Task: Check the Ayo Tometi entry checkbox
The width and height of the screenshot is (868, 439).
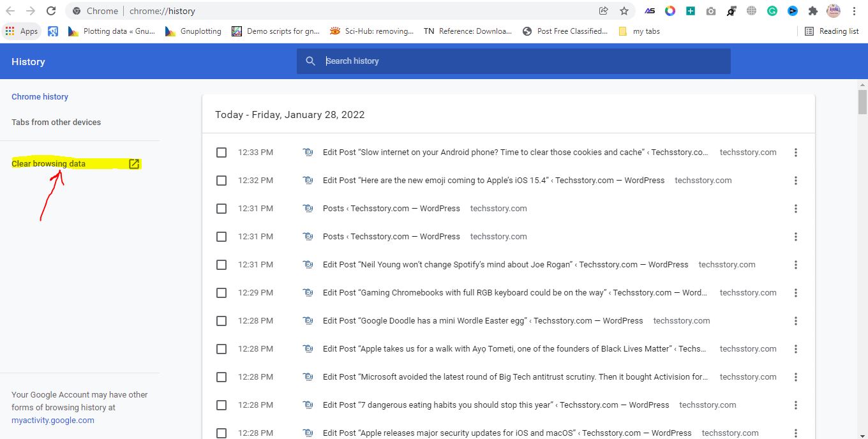Action: point(221,349)
